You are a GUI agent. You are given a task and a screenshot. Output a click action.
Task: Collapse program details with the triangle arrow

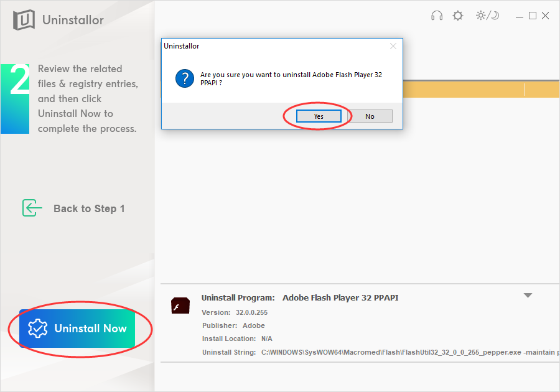click(x=528, y=296)
